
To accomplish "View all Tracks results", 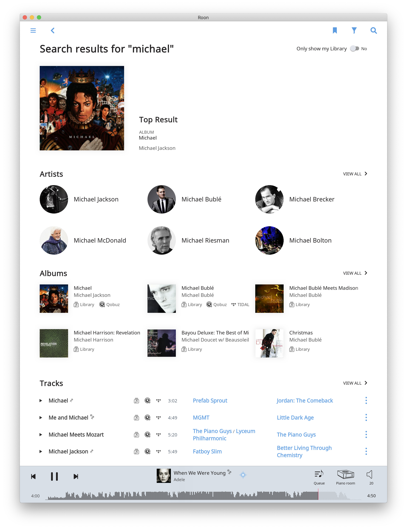I will [x=355, y=383].
